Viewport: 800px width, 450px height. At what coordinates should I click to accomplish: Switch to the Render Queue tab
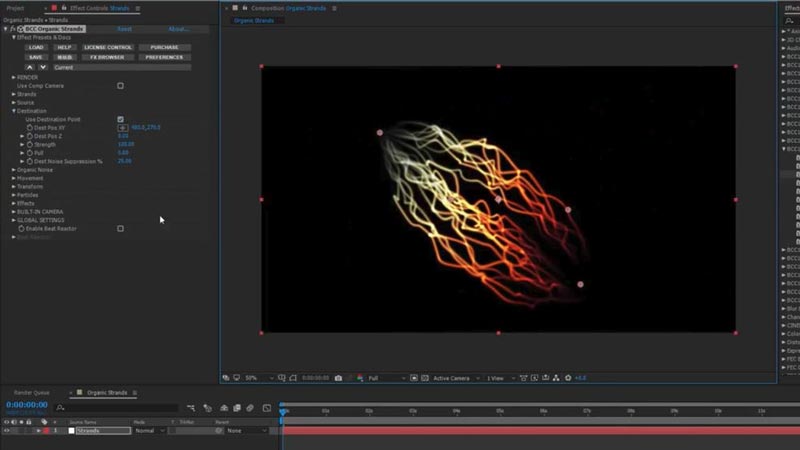pos(32,392)
